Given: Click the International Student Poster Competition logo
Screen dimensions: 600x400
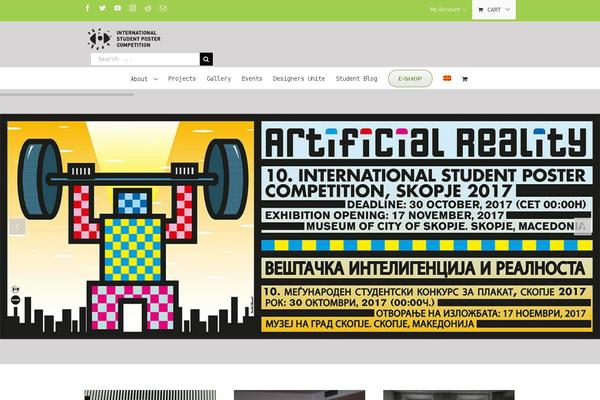Looking at the screenshot, I should 124,39.
